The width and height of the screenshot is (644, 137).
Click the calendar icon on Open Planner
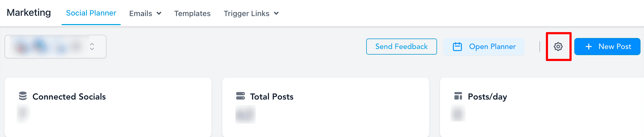point(457,47)
